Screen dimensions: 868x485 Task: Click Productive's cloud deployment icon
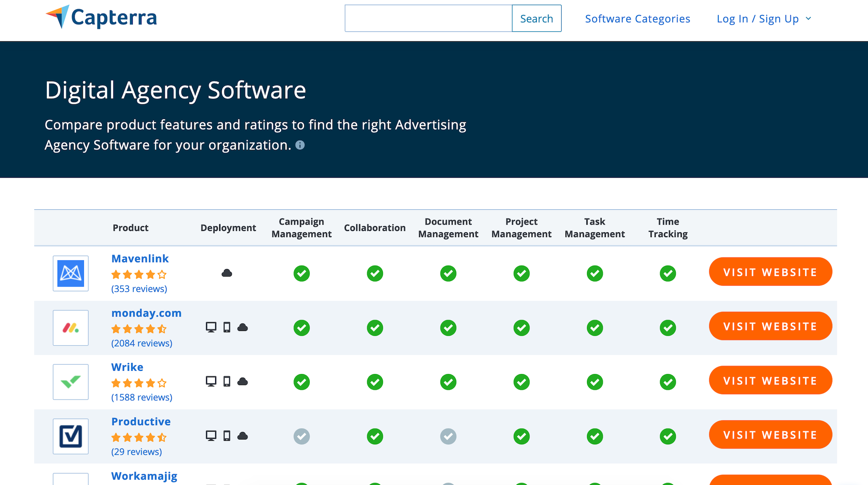pos(243,436)
